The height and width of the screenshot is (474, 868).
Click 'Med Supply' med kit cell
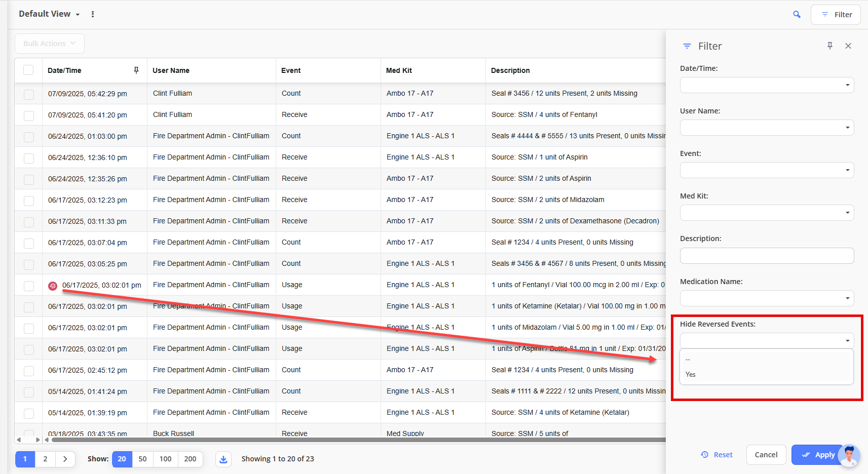[x=405, y=433]
